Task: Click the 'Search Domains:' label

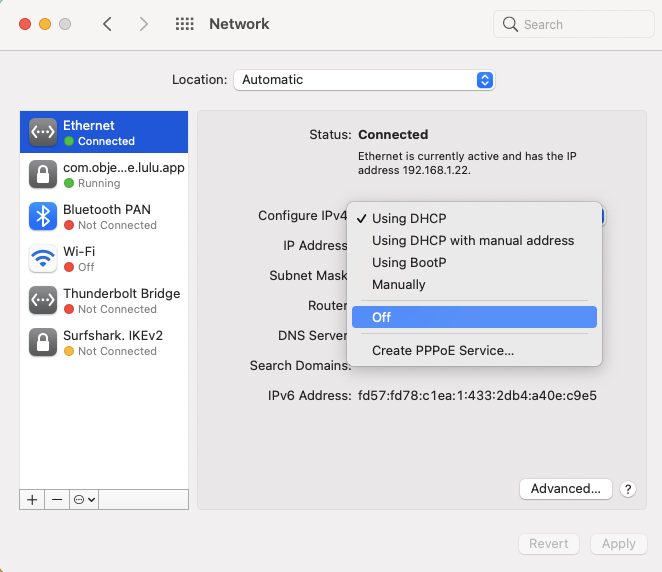Action: coord(301,365)
